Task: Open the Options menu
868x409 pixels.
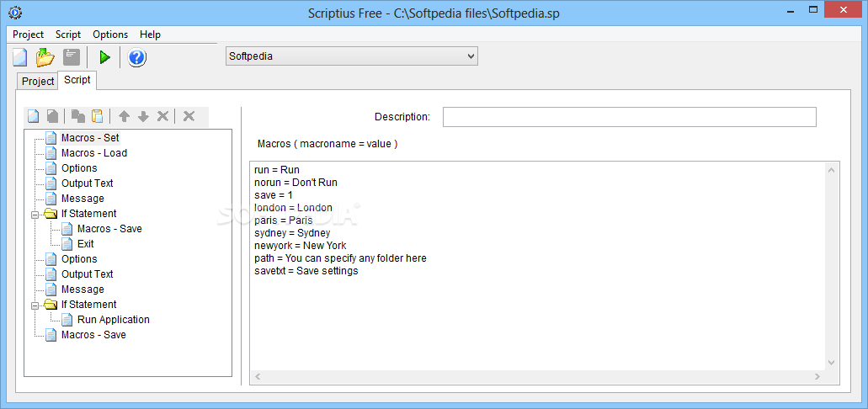Action: [110, 35]
